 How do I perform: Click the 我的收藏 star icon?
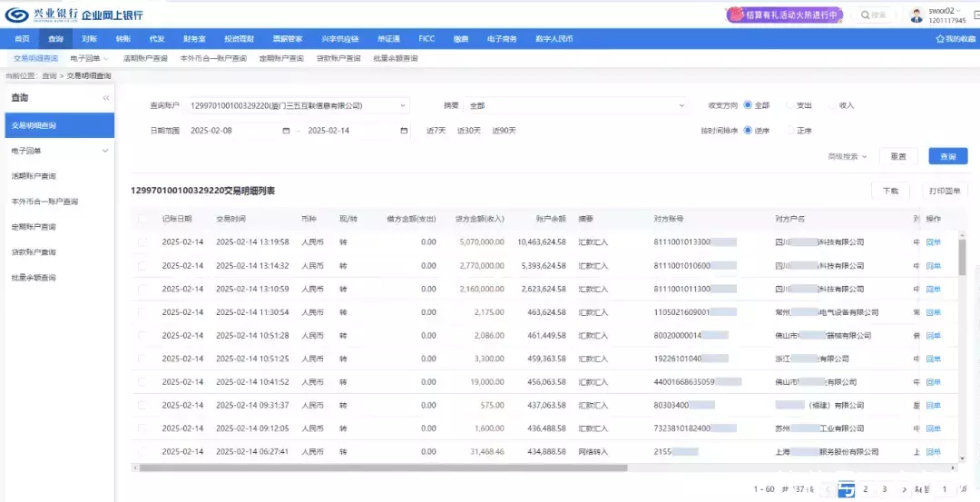point(940,39)
